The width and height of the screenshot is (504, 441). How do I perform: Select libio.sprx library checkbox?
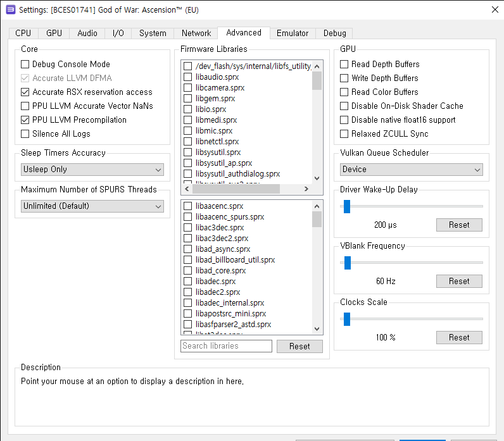pyautogui.click(x=187, y=109)
